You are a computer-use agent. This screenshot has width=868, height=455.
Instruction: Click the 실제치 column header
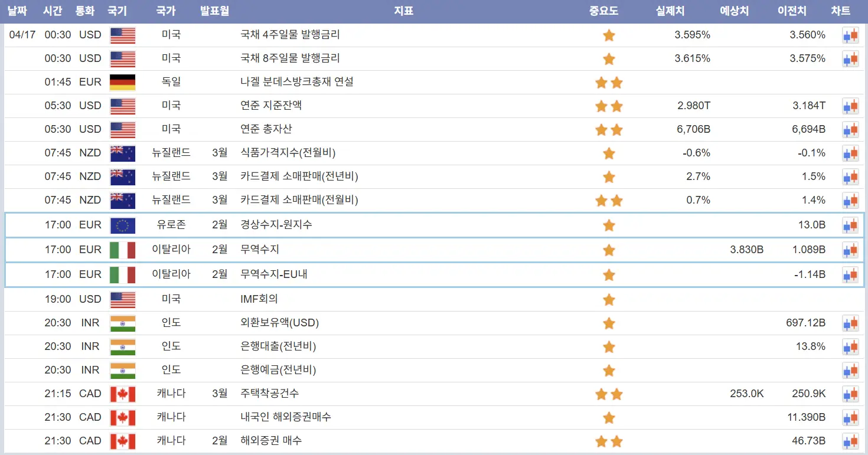tap(670, 11)
